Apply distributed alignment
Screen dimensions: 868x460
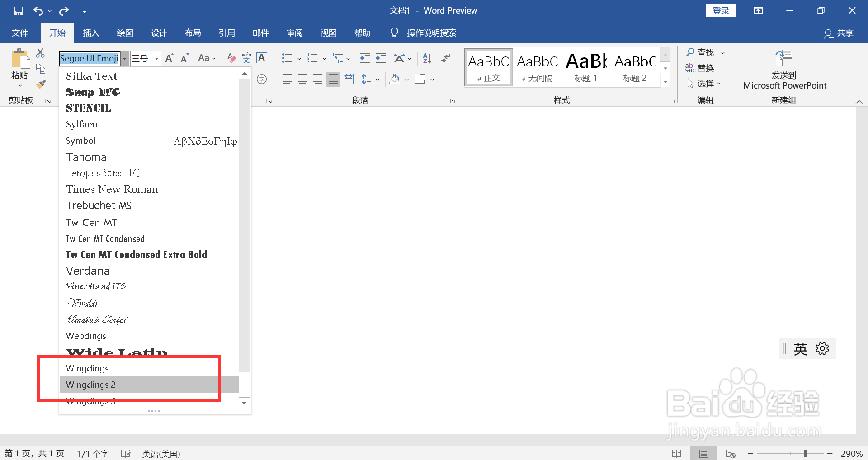point(349,80)
